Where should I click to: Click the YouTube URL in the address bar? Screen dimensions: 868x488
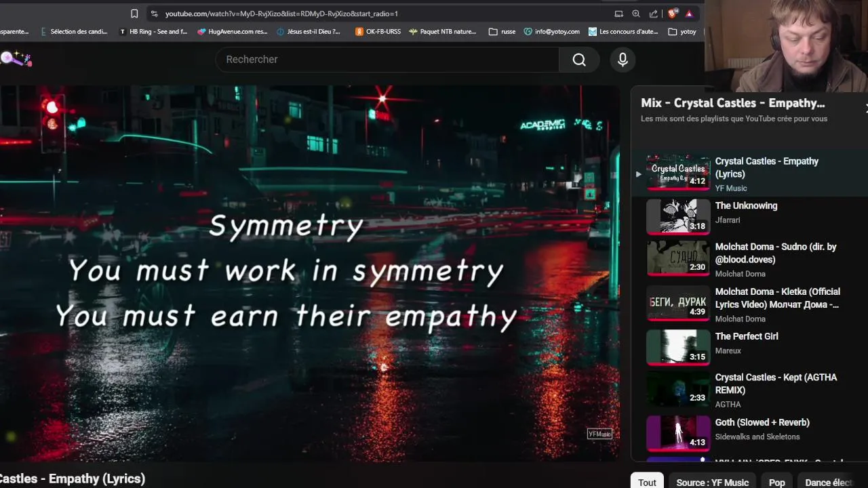coord(281,14)
